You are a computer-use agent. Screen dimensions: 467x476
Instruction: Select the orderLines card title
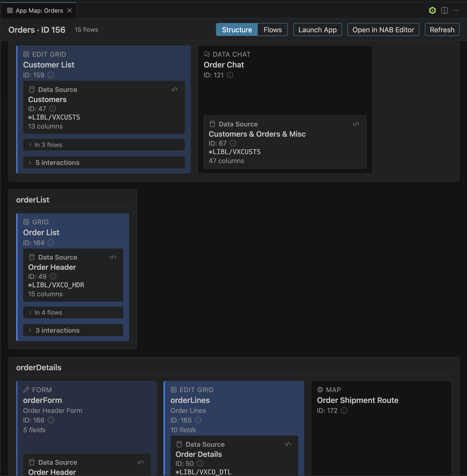point(190,400)
